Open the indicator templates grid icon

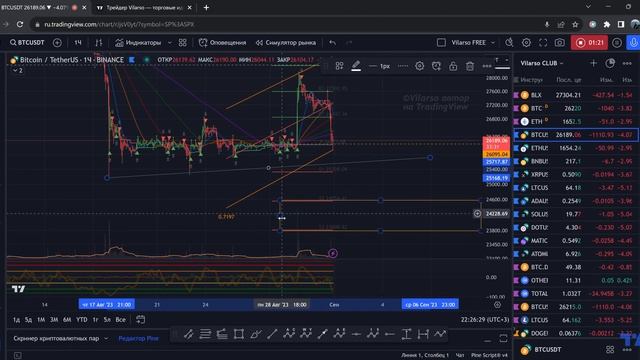(x=182, y=42)
